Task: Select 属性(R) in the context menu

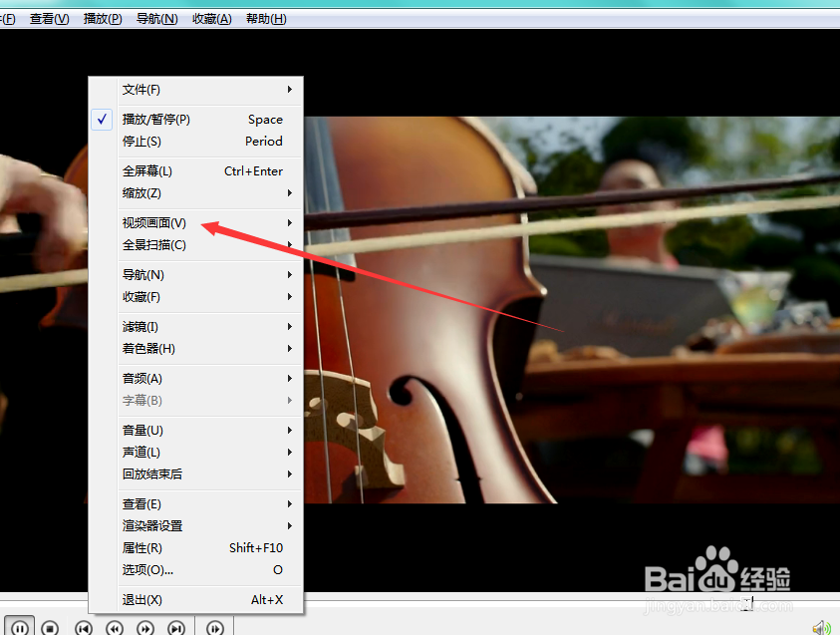Action: point(196,548)
